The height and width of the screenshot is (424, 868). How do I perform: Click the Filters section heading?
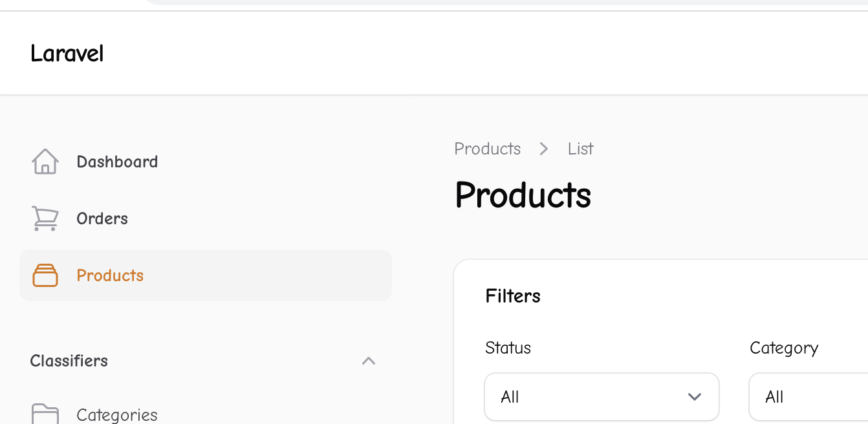click(x=513, y=296)
